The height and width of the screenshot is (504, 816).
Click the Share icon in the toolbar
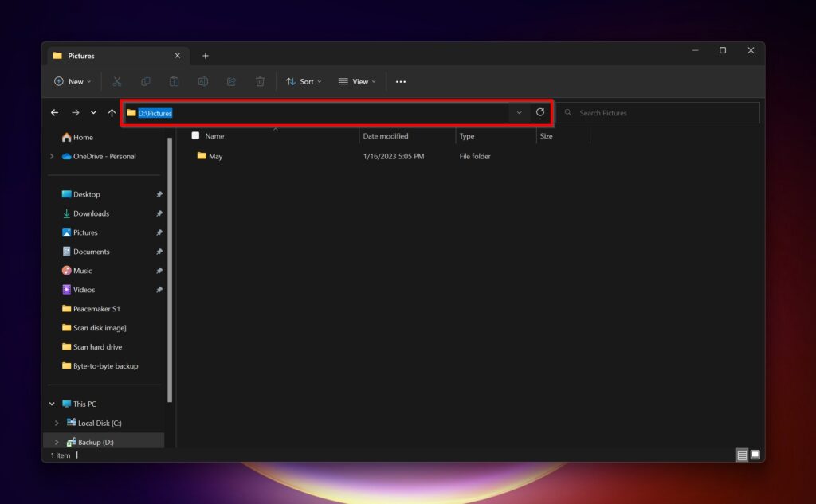(231, 81)
